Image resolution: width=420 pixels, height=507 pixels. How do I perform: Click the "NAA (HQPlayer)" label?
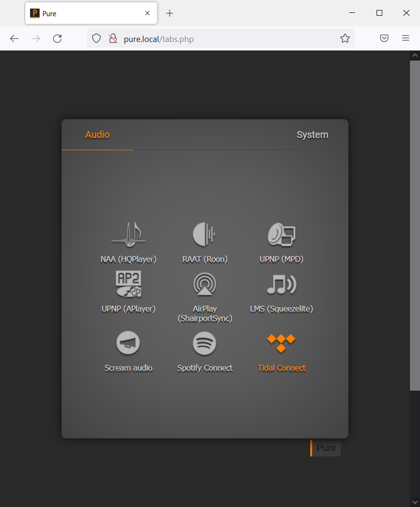[x=128, y=259]
